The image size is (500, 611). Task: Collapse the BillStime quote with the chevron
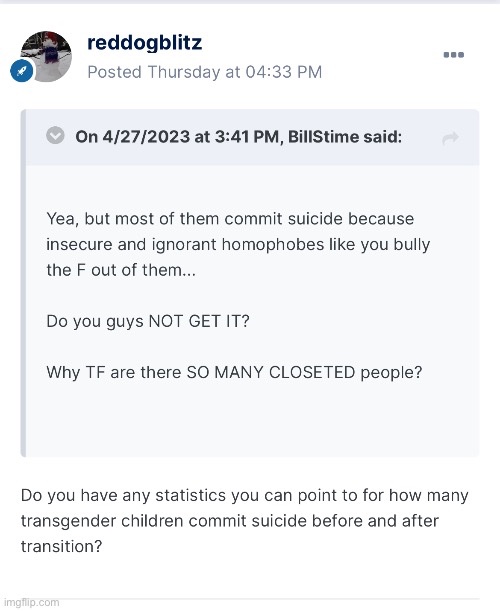point(55,136)
